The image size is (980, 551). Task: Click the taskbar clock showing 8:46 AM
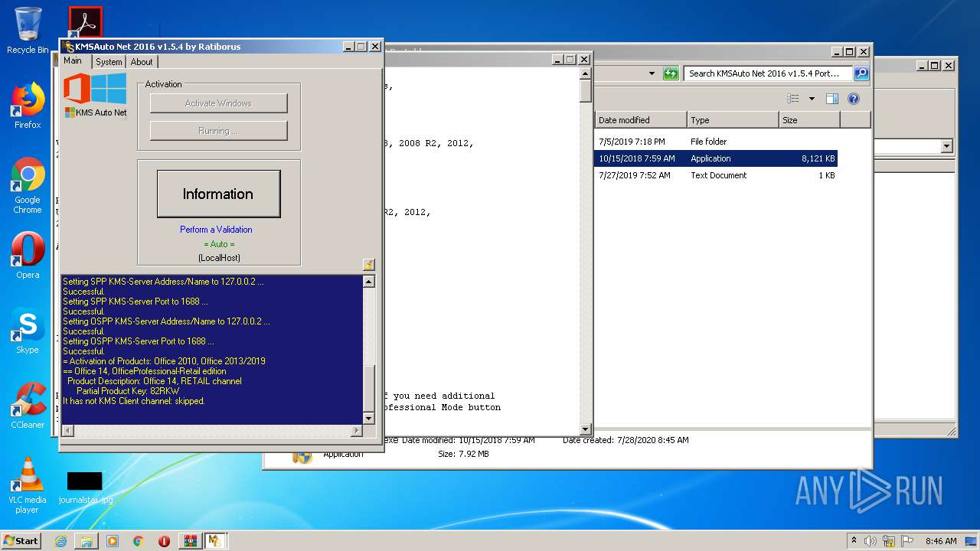click(941, 541)
